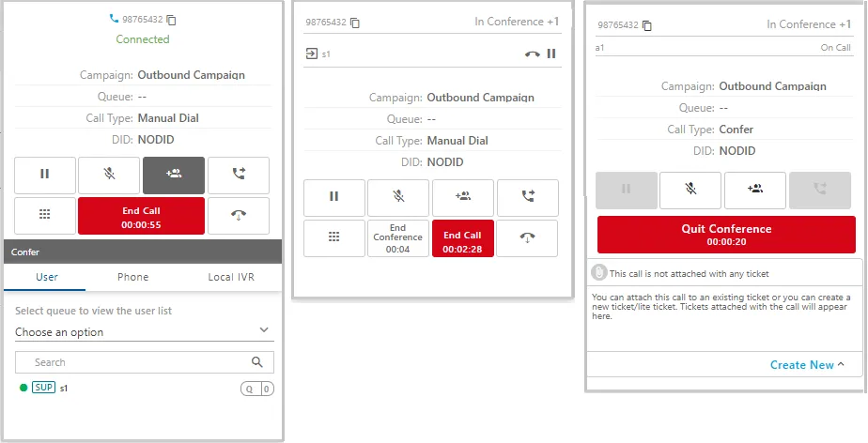
Task: Expand the Create New ticket menu
Action: point(808,365)
